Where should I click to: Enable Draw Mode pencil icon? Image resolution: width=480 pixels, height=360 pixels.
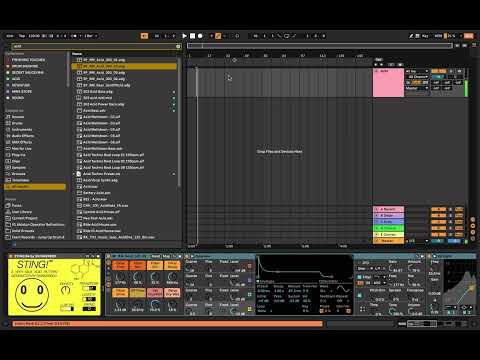click(x=411, y=36)
